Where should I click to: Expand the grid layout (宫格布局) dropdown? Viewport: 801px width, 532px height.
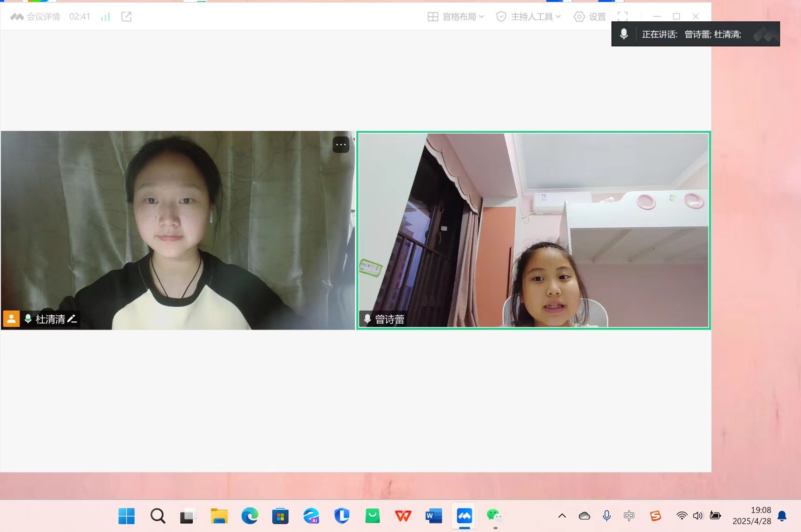pyautogui.click(x=456, y=17)
